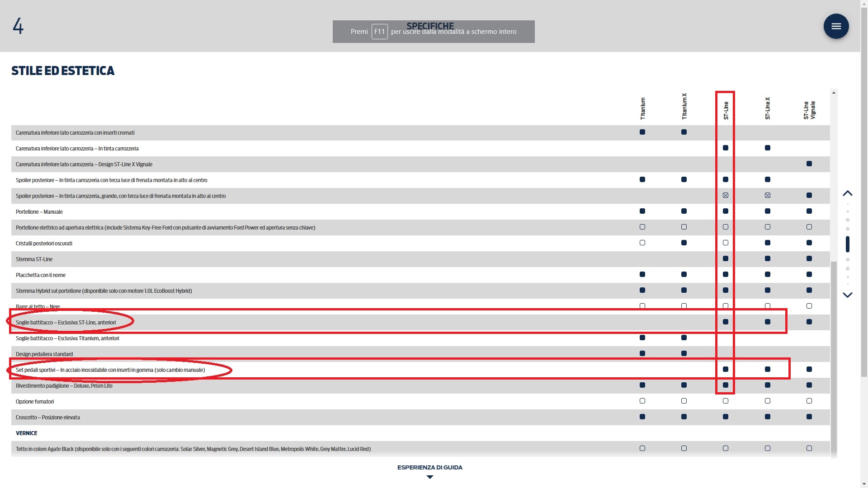This screenshot has height=488, width=868.
Task: Select the ST-Line column header
Action: point(726,110)
